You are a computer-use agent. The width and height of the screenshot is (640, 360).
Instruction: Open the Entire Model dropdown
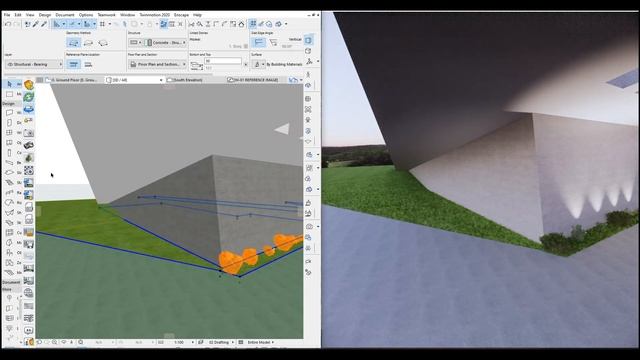(260, 342)
